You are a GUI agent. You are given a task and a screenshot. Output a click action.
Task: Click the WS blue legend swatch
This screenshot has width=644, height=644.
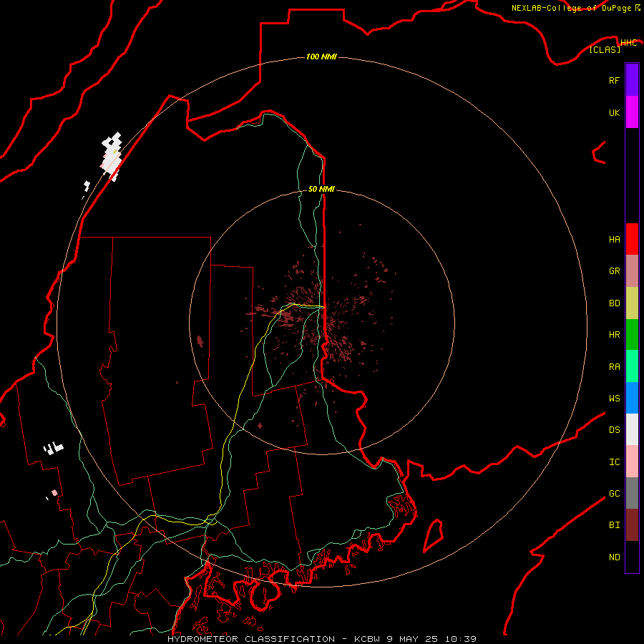click(632, 398)
